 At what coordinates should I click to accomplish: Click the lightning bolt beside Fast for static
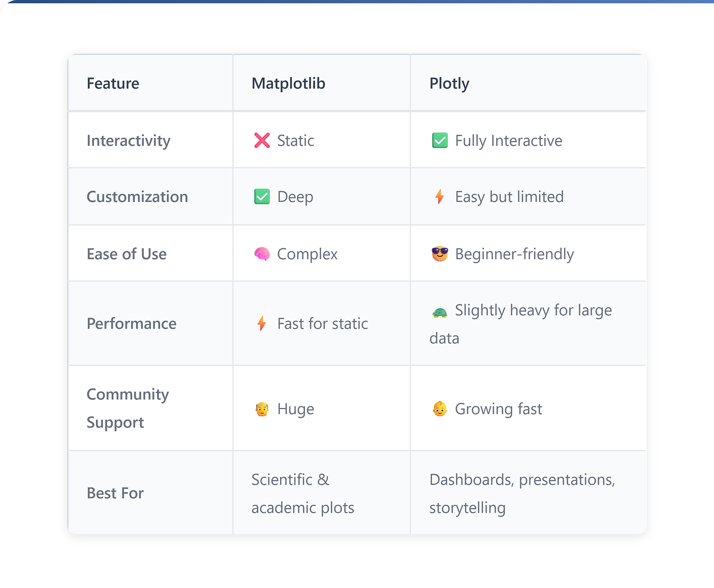(262, 323)
